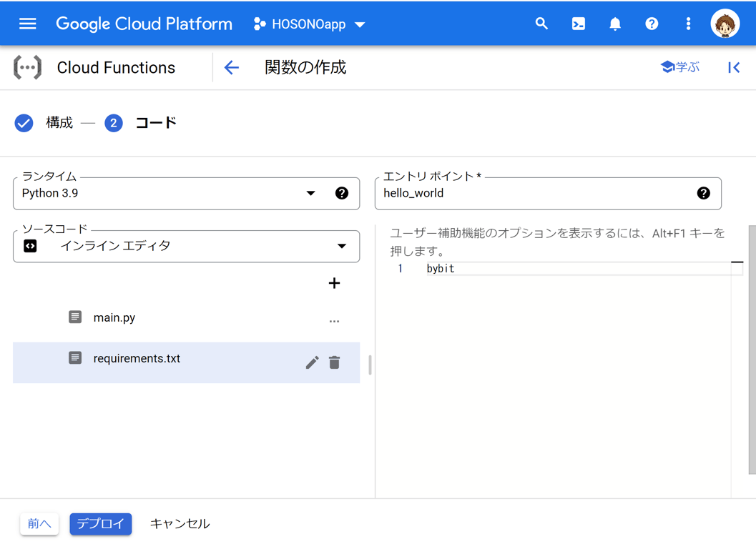Open the main.py more options menu

click(334, 321)
